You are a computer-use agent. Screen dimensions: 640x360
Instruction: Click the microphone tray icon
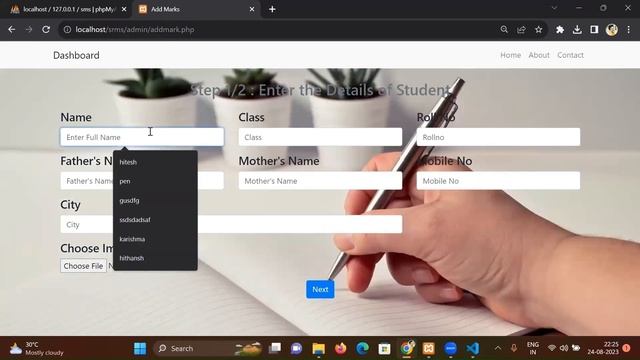tap(514, 348)
